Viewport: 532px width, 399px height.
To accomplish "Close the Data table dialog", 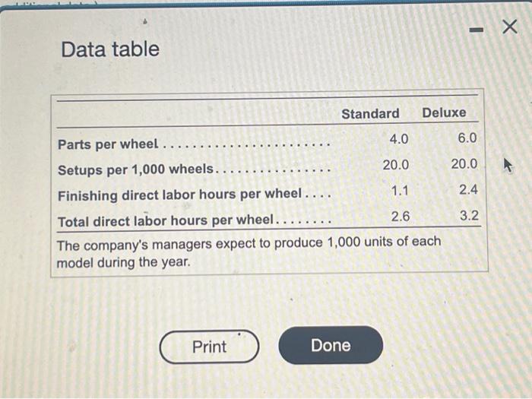I will 510,27.
